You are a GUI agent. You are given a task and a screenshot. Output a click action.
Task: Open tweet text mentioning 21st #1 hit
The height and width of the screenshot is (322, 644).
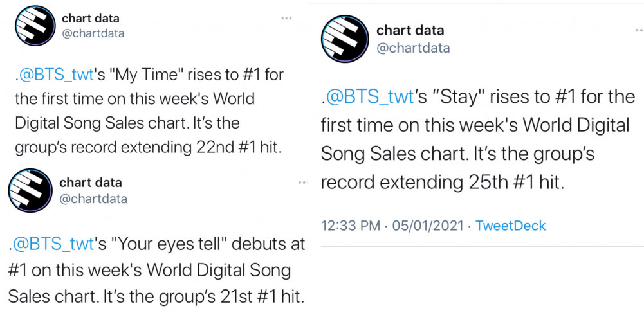(x=156, y=271)
